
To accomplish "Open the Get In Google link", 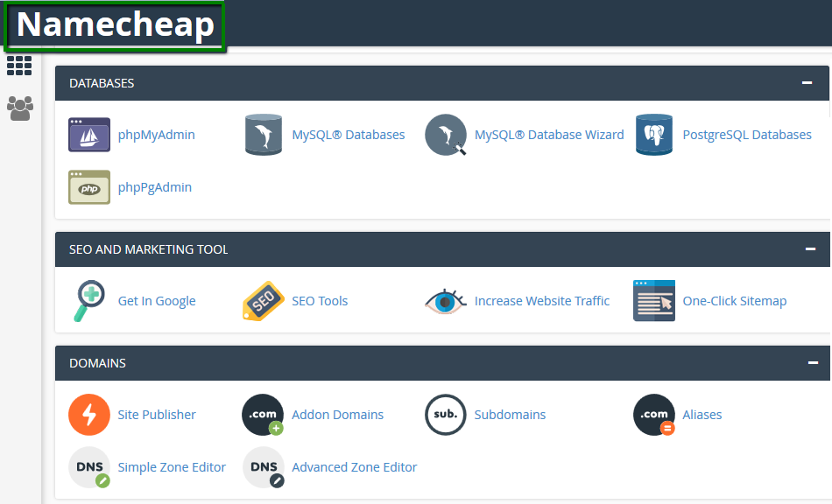I will coord(157,301).
